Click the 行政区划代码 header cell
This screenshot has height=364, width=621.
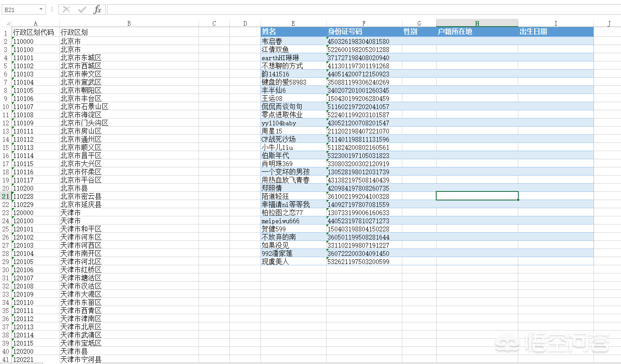point(36,32)
